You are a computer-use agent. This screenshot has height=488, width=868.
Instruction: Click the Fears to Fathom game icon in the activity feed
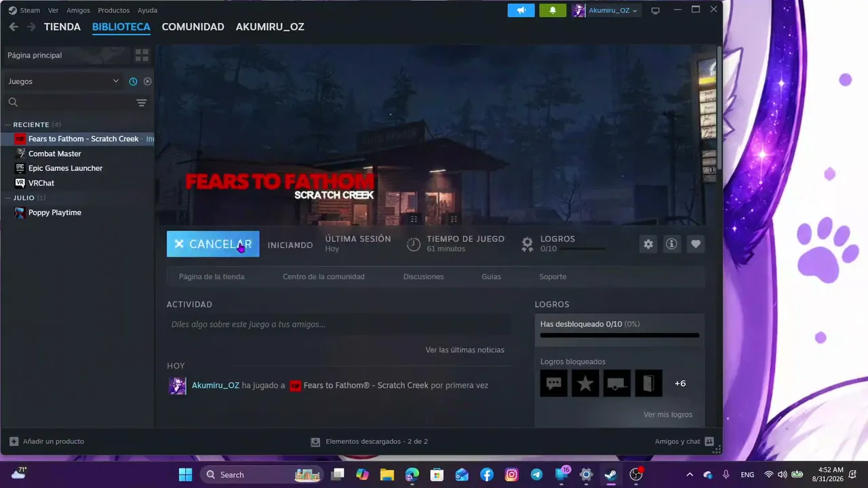(x=296, y=386)
